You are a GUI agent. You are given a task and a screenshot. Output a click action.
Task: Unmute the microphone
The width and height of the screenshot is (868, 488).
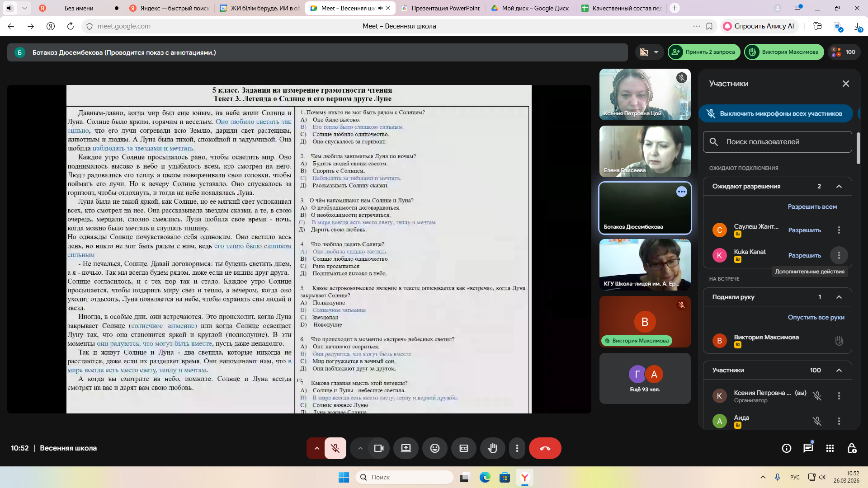pyautogui.click(x=335, y=448)
